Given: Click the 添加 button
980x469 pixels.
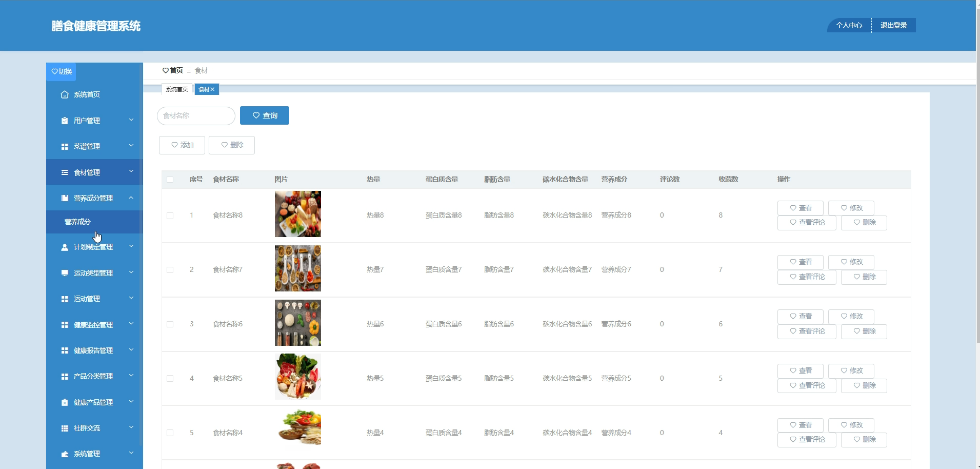Looking at the screenshot, I should click(182, 145).
